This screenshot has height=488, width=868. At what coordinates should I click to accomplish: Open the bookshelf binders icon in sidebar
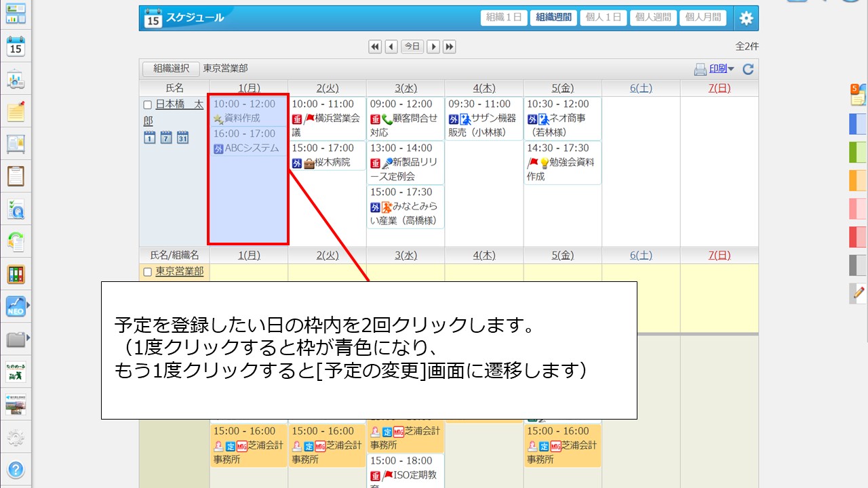16,274
